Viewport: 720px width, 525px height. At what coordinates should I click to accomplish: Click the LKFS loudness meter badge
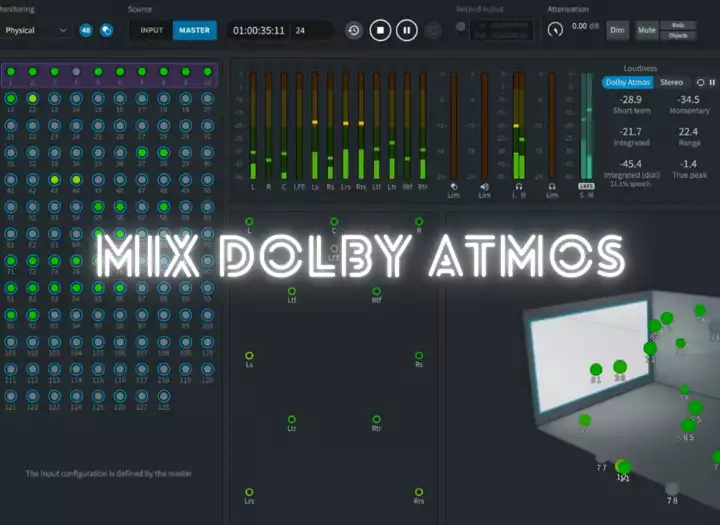586,186
